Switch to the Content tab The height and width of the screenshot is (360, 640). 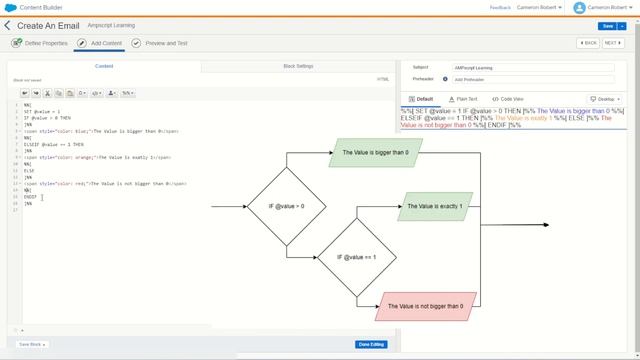click(x=104, y=66)
